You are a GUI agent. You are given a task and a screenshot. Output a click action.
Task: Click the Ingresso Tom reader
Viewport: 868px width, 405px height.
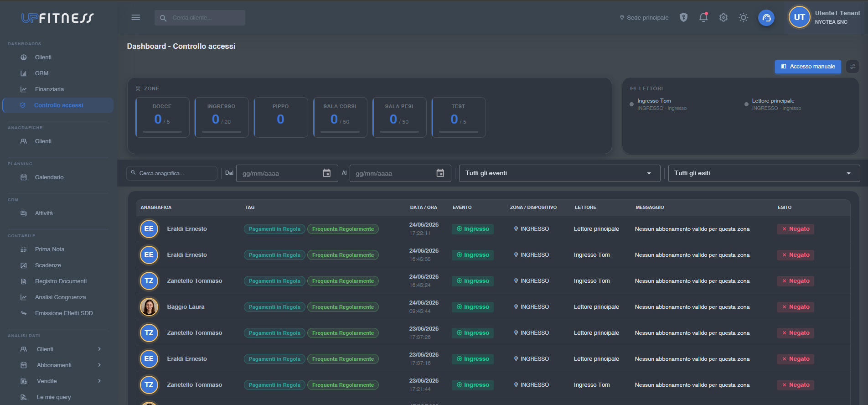(658, 104)
